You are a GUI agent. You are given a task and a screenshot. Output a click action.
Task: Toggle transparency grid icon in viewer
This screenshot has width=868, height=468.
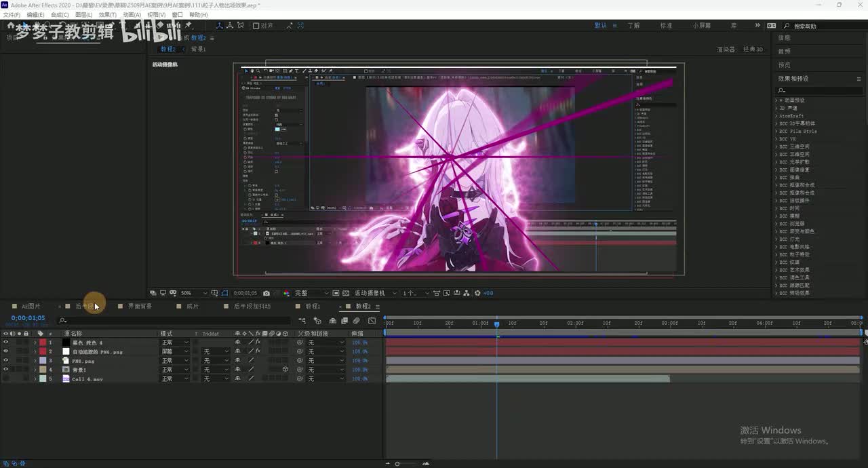[346, 293]
